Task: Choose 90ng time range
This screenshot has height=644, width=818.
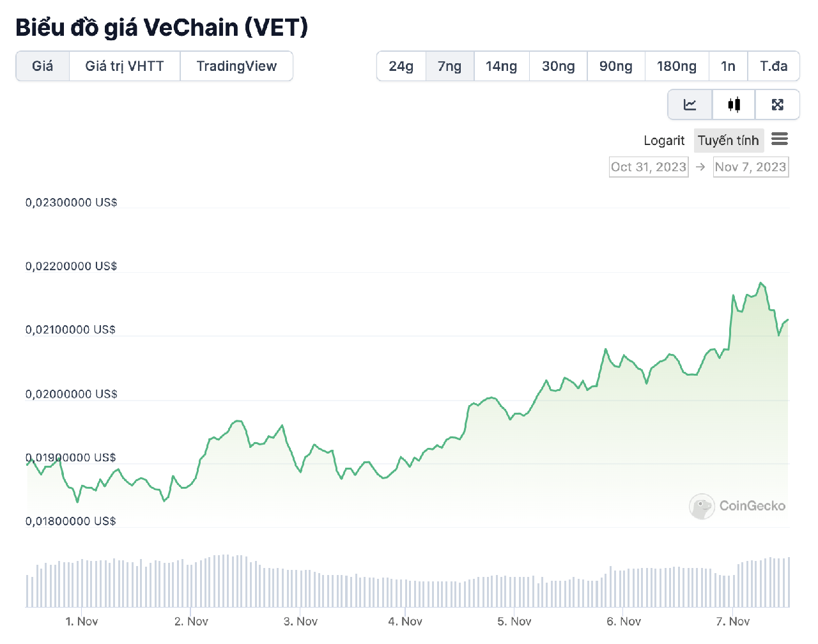Action: tap(616, 66)
